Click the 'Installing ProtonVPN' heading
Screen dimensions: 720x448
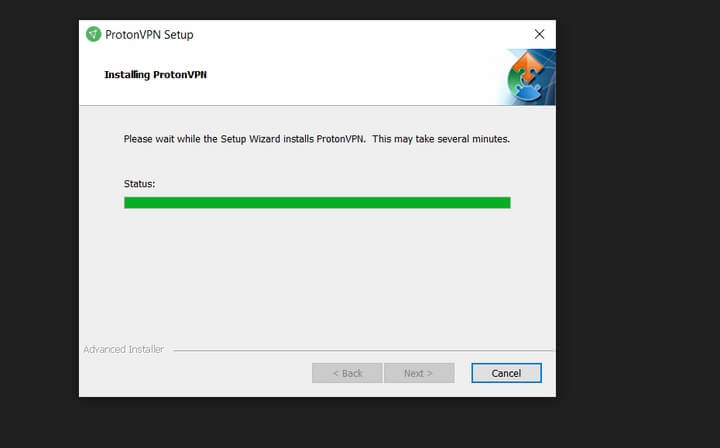tap(155, 74)
